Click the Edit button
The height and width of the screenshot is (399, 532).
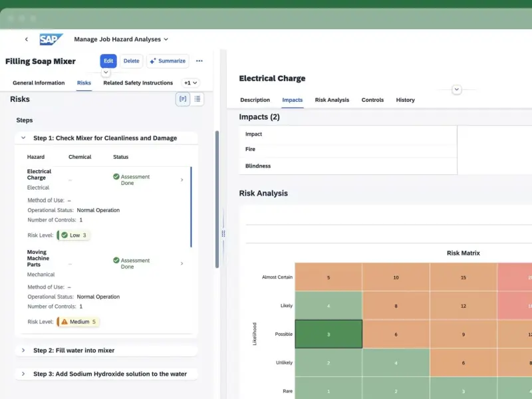108,61
